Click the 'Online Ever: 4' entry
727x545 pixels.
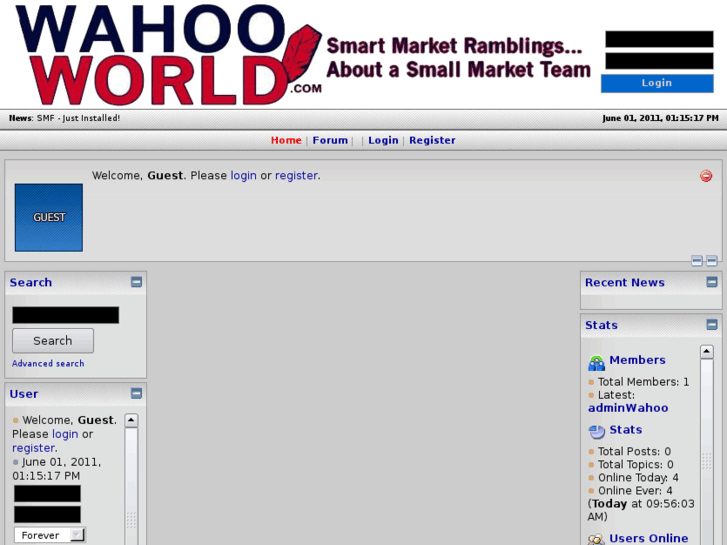point(635,490)
